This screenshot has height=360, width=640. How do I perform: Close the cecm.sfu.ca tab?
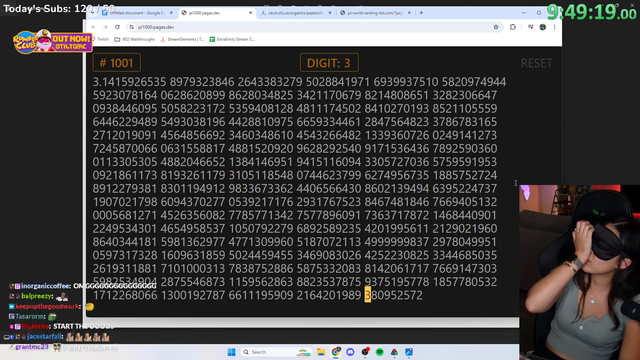[x=330, y=13]
